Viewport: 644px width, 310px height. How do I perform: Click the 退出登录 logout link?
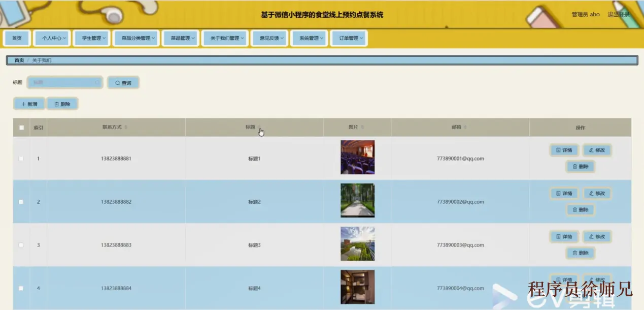coord(618,14)
